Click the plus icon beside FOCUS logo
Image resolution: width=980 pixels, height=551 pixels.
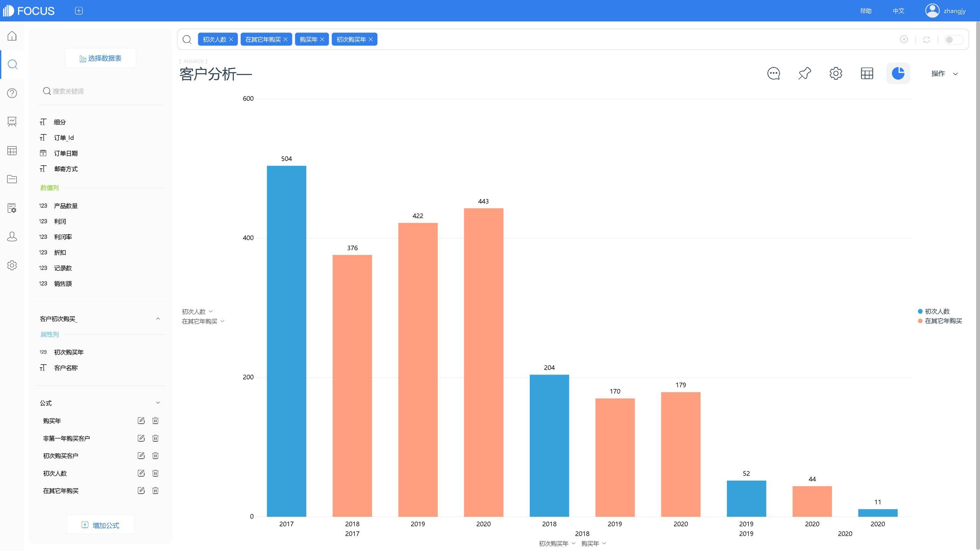click(79, 11)
